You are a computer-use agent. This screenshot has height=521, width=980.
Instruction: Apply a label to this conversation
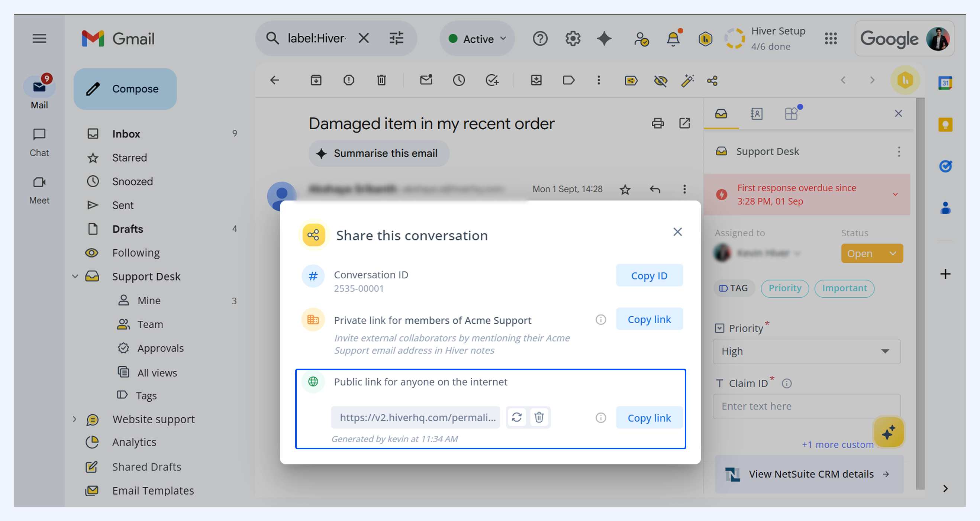[x=569, y=80]
